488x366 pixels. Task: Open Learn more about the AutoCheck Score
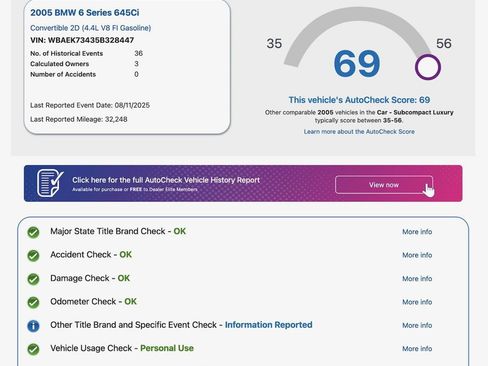(x=359, y=132)
